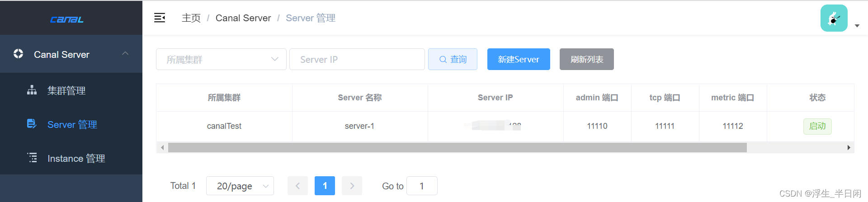Focus the Go to page input
Screen dimensions: 868x202
point(422,186)
